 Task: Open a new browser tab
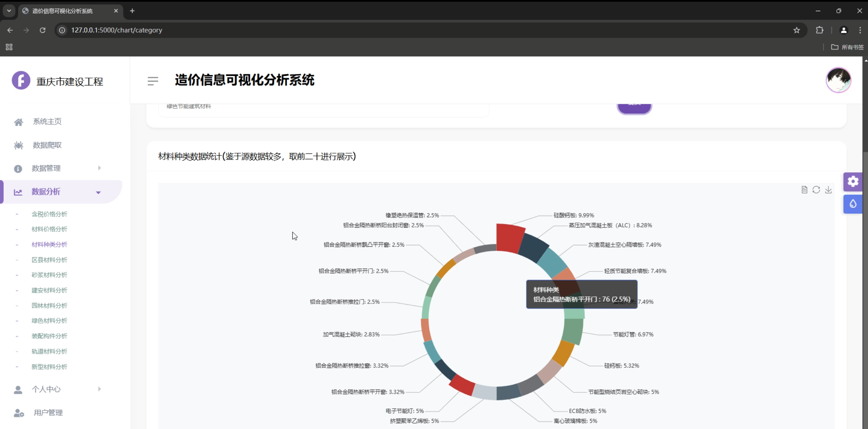point(132,11)
